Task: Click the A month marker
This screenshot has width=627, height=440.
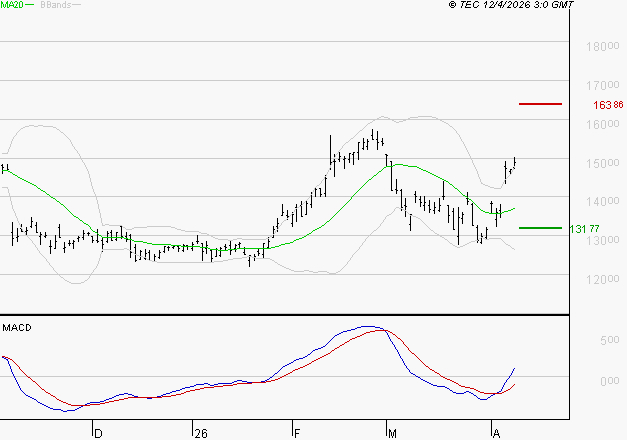Action: point(496,433)
